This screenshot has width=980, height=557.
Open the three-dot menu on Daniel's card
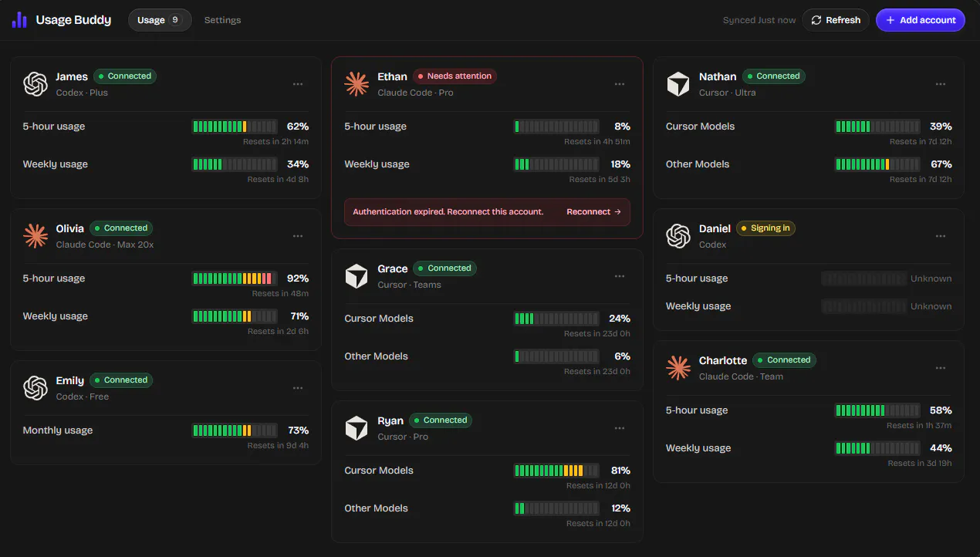(941, 236)
